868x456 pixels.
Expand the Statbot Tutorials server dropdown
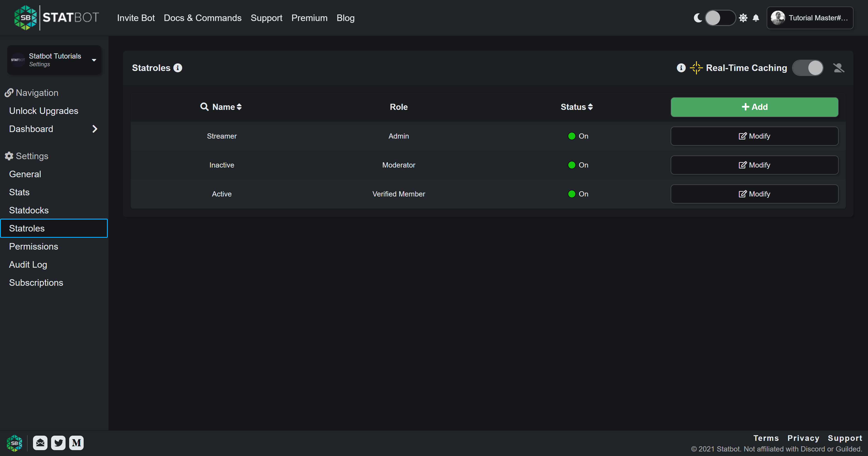click(94, 59)
